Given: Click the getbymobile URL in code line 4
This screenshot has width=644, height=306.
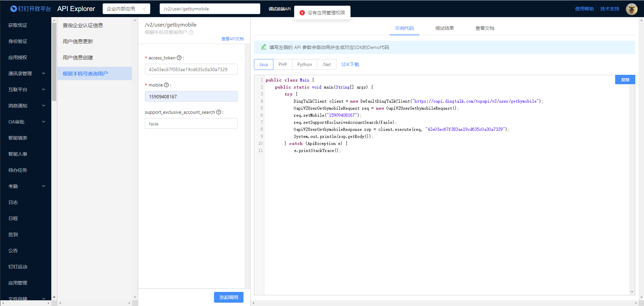Looking at the screenshot, I should coord(475,101).
